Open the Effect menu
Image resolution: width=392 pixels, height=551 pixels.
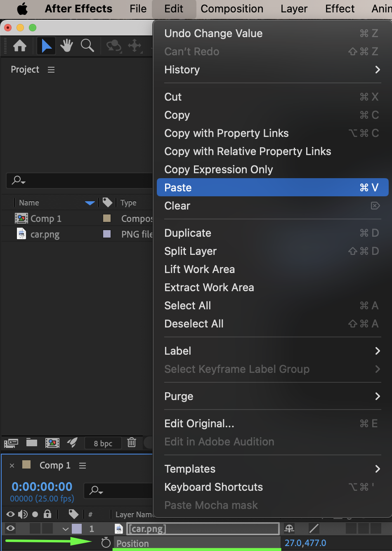(x=340, y=9)
